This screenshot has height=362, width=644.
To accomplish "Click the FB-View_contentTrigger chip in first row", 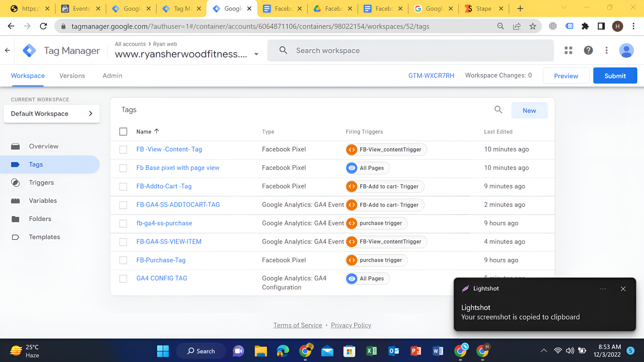I will click(x=386, y=149).
